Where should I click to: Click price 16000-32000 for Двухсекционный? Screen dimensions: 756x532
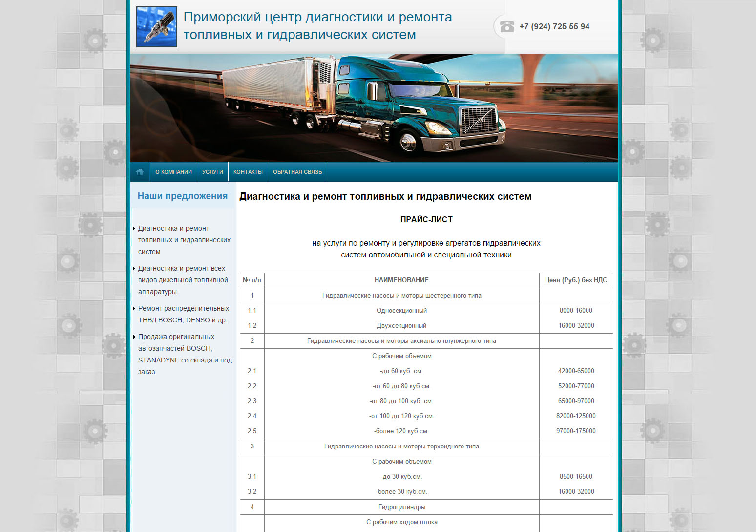(x=576, y=325)
